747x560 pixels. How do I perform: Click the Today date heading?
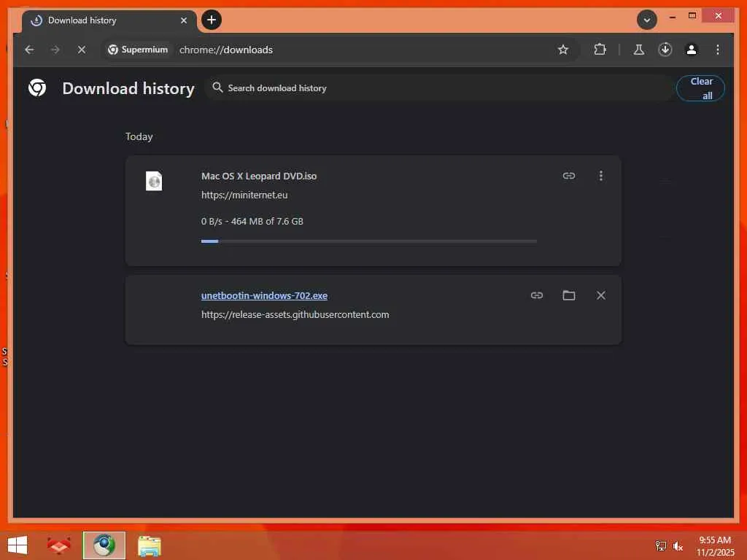139,136
